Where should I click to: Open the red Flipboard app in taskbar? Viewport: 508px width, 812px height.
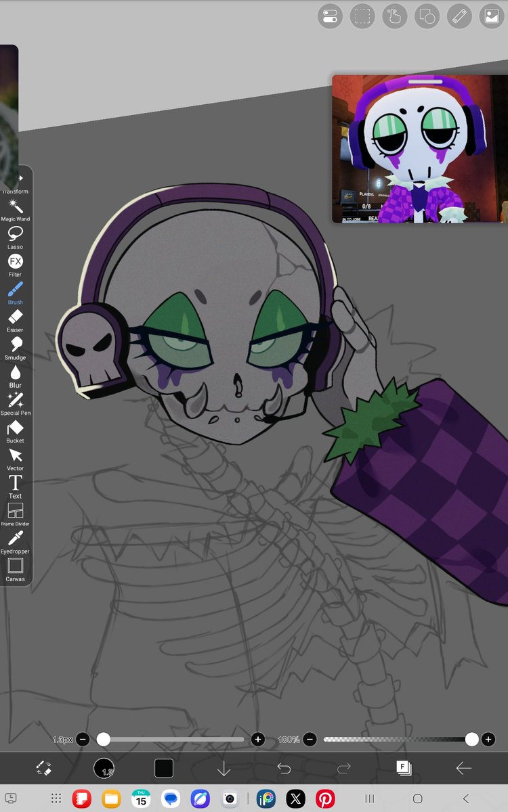click(81, 798)
